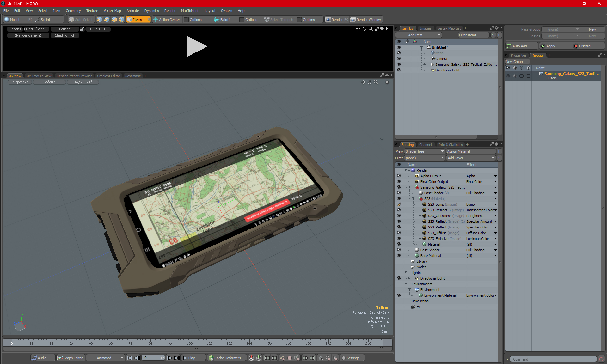Toggle visibility of S23_Glossiness image layer
The height and width of the screenshot is (364, 607).
(399, 216)
